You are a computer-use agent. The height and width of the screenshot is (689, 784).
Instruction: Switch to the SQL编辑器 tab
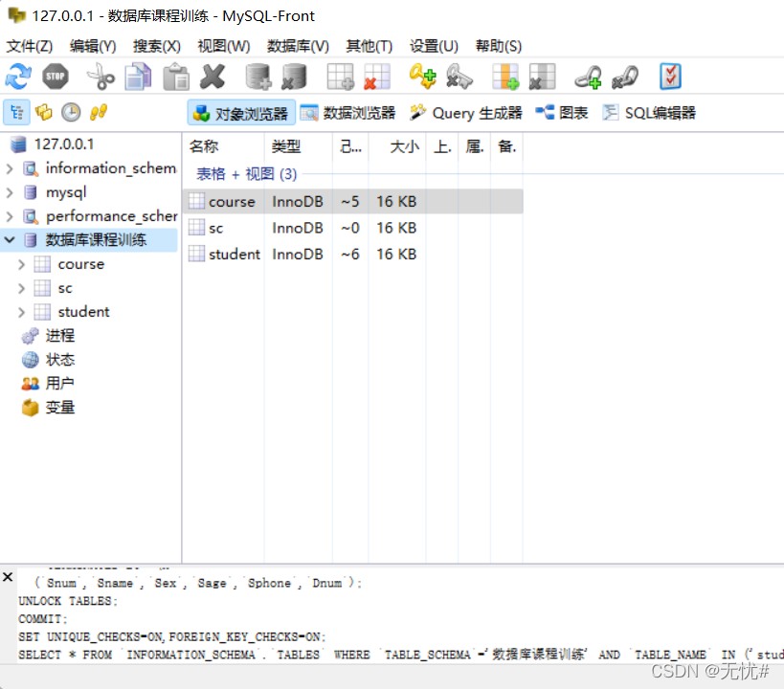click(x=649, y=113)
